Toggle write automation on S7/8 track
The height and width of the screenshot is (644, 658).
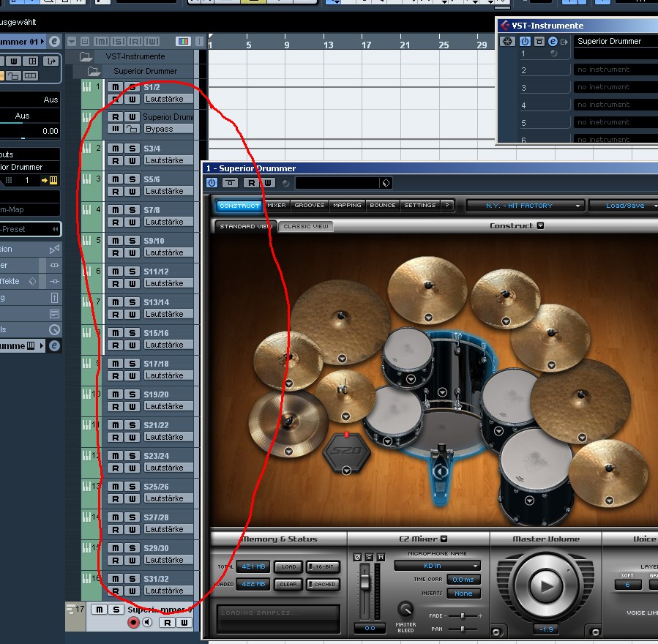pyautogui.click(x=132, y=222)
